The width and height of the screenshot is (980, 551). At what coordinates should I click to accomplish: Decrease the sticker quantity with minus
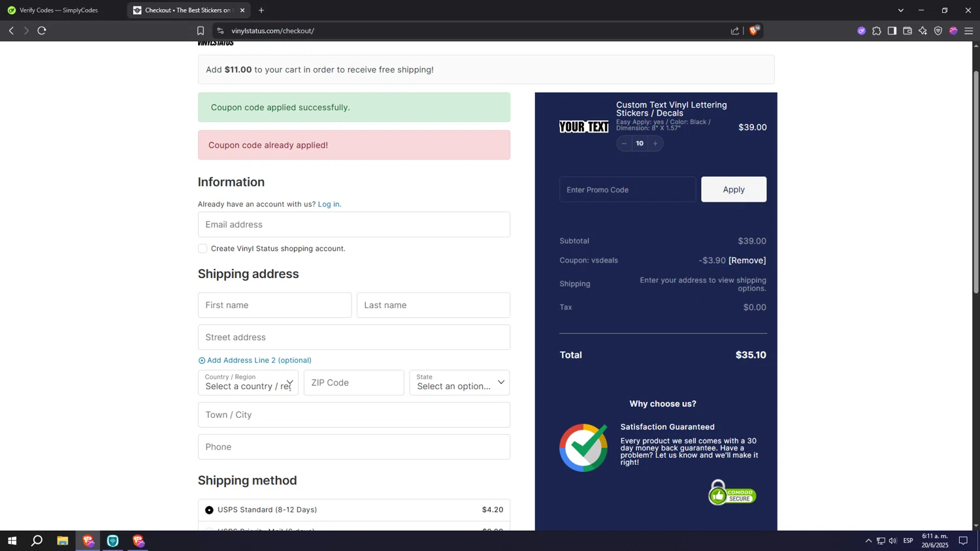pos(624,144)
